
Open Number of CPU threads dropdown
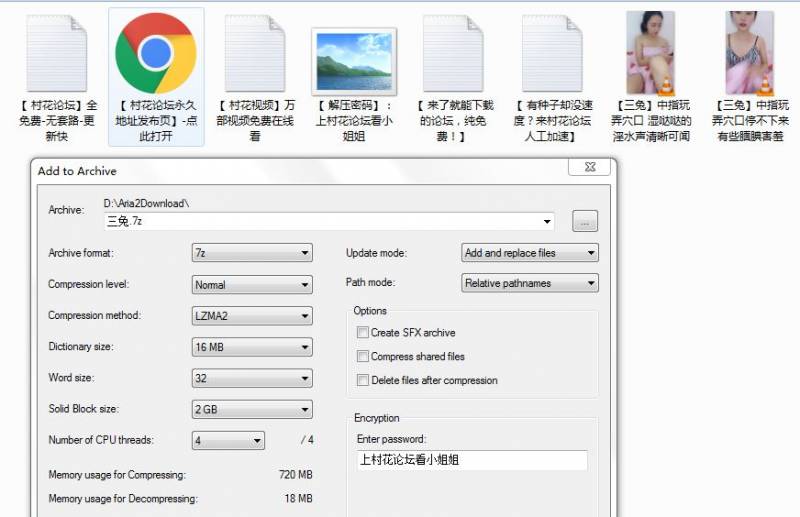pyautogui.click(x=229, y=441)
